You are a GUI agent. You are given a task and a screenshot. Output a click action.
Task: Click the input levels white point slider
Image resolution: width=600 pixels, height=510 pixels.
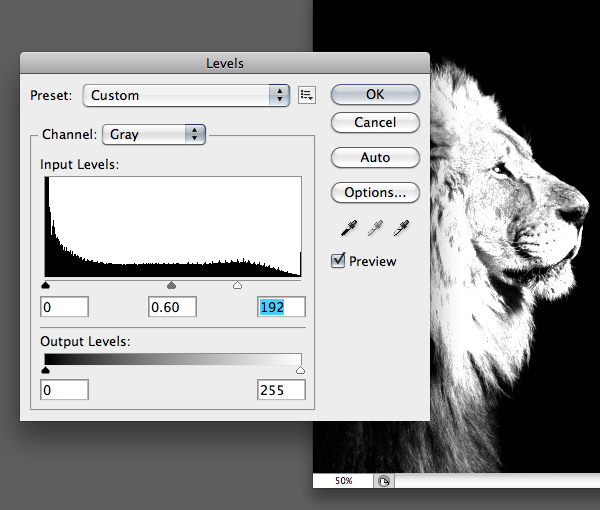(x=237, y=285)
